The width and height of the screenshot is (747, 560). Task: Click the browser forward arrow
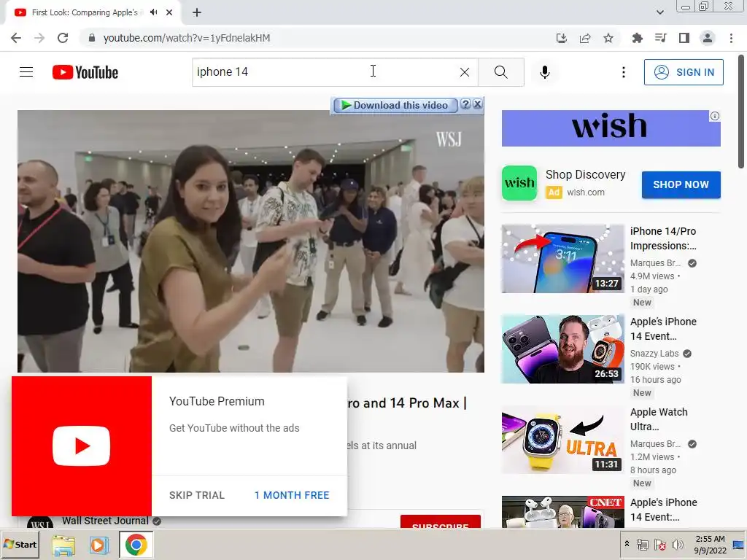click(x=39, y=38)
